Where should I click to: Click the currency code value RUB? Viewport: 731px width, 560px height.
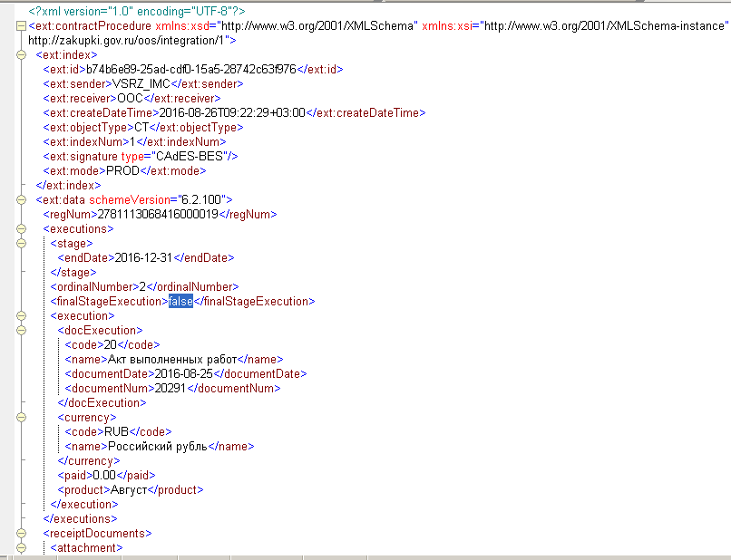[116, 432]
